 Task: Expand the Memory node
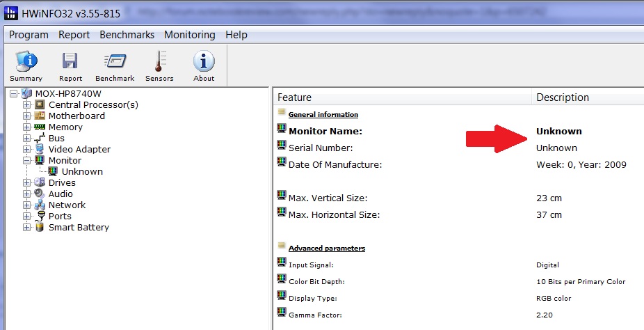pyautogui.click(x=26, y=127)
